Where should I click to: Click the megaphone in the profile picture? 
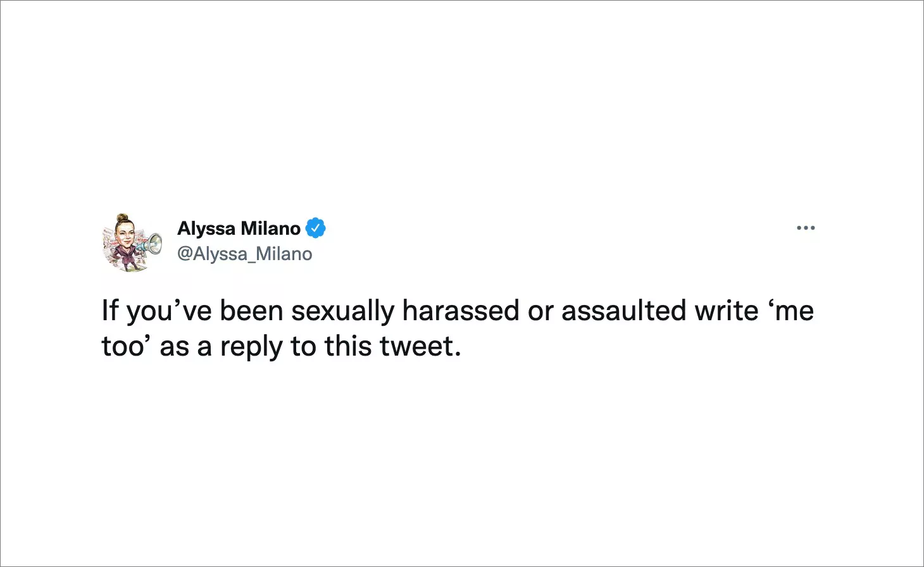(152, 244)
